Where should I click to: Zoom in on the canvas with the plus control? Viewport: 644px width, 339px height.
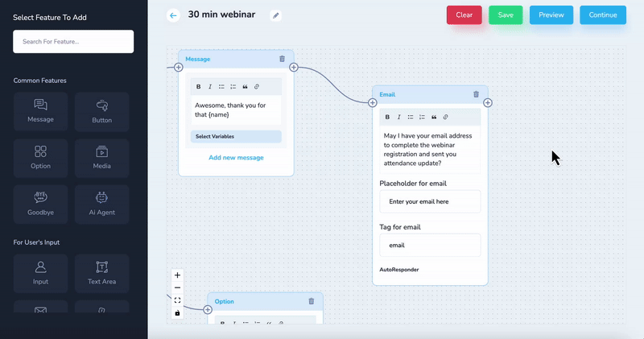coord(178,275)
